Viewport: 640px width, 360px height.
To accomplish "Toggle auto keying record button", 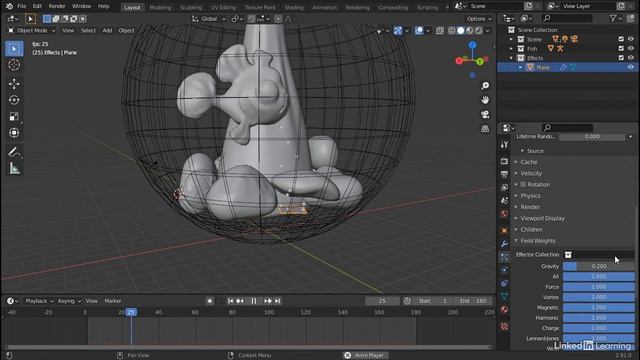I will 210,301.
